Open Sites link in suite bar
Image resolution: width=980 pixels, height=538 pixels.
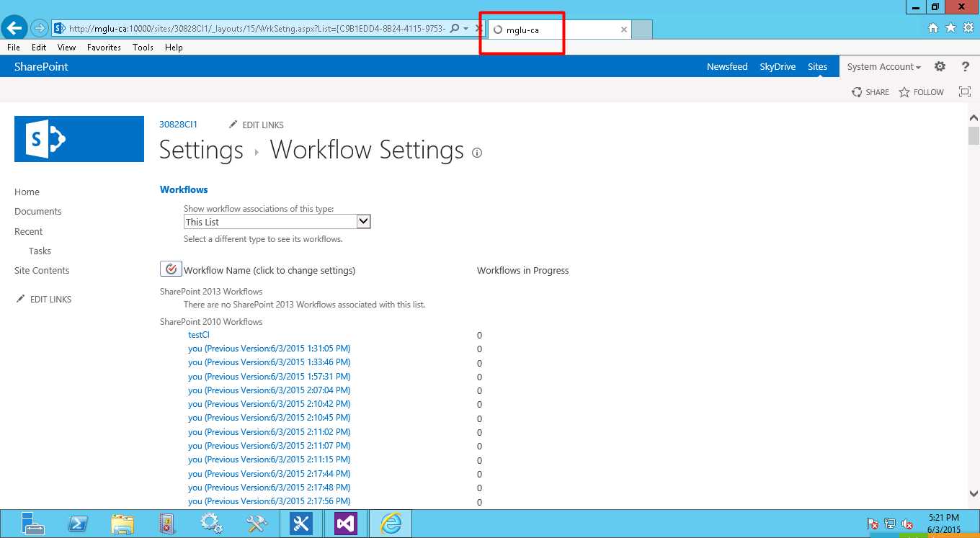[817, 66]
